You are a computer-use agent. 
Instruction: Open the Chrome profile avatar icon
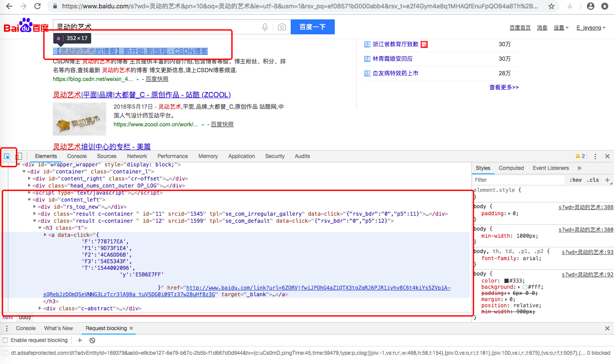pos(591,6)
